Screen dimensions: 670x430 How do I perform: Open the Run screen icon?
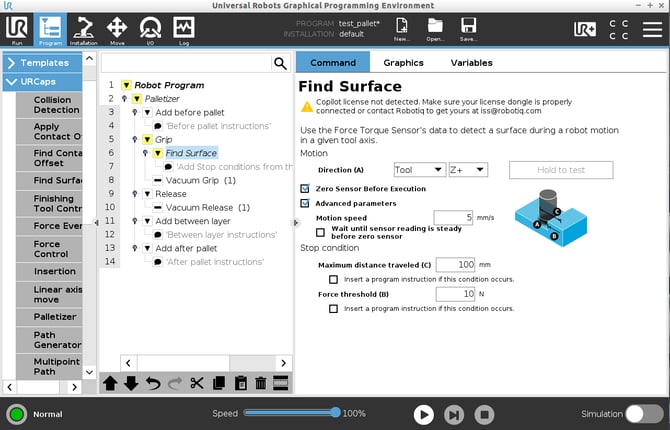17,29
